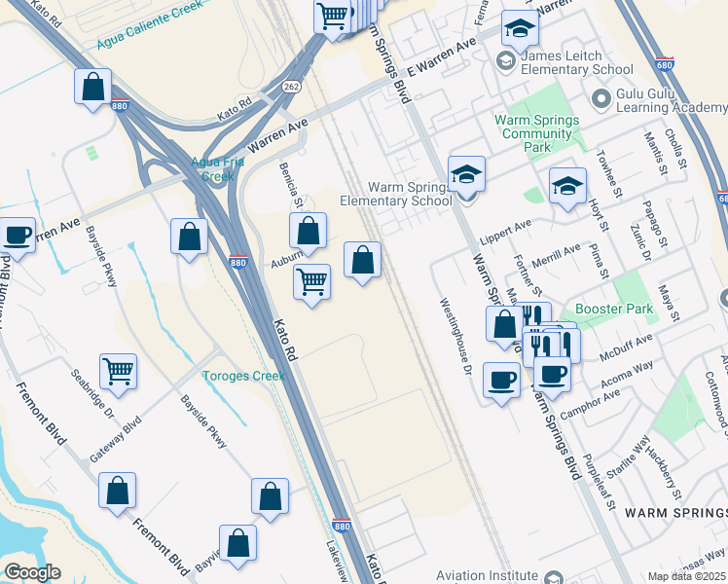
Task: Click the Map data ©2025 attribution
Action: (687, 576)
